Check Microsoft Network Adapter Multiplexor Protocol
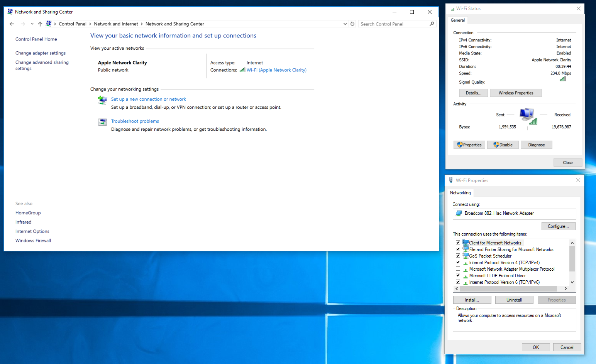 (x=458, y=269)
